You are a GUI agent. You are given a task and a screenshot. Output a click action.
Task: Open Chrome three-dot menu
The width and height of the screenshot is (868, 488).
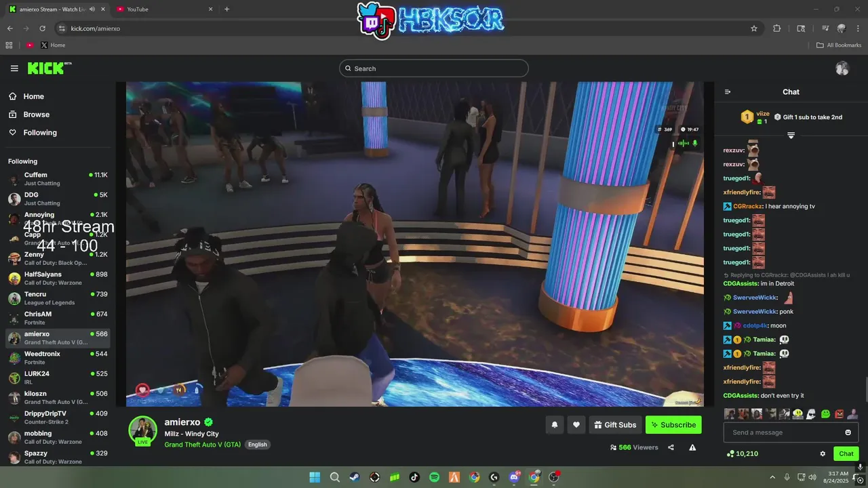(x=859, y=28)
